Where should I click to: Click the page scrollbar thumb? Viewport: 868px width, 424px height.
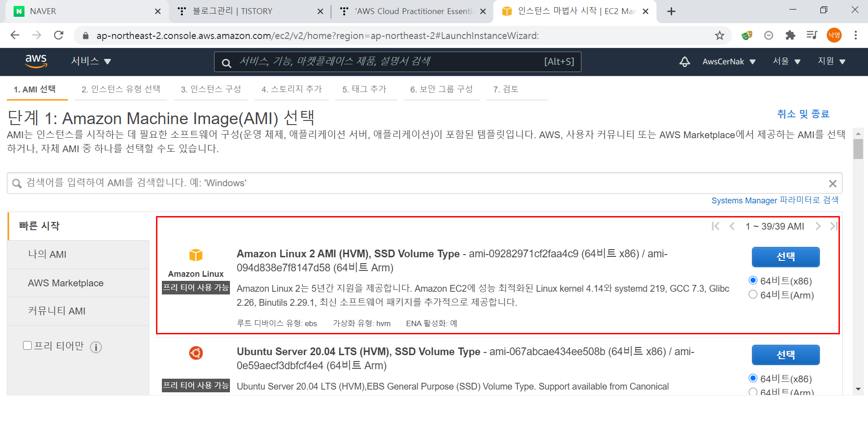pyautogui.click(x=858, y=149)
